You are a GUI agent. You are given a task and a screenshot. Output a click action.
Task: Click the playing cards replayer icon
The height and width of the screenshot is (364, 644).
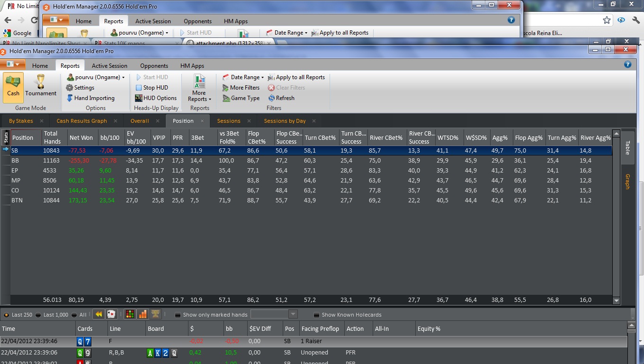(x=111, y=314)
